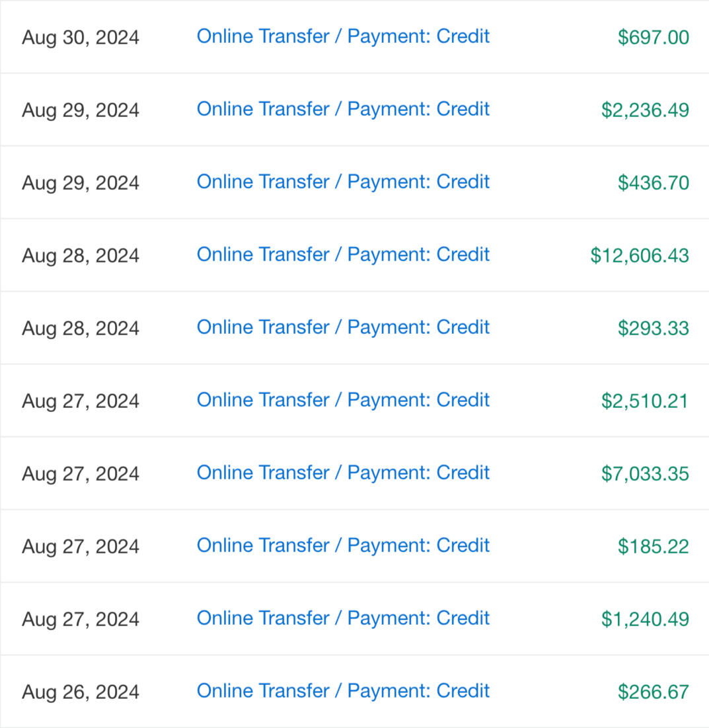Viewport: 709px width, 728px height.
Task: Click the Aug 26, 2024 date
Action: 81,692
